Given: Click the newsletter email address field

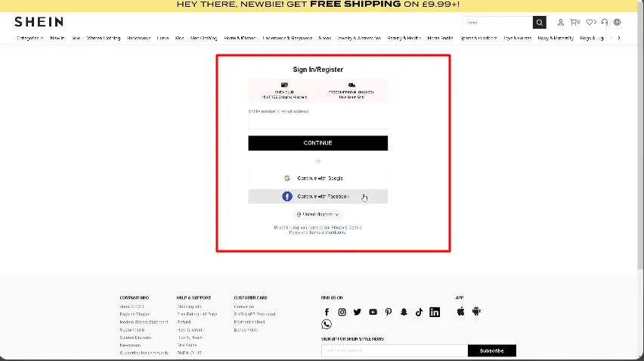Looking at the screenshot, I should (x=395, y=350).
